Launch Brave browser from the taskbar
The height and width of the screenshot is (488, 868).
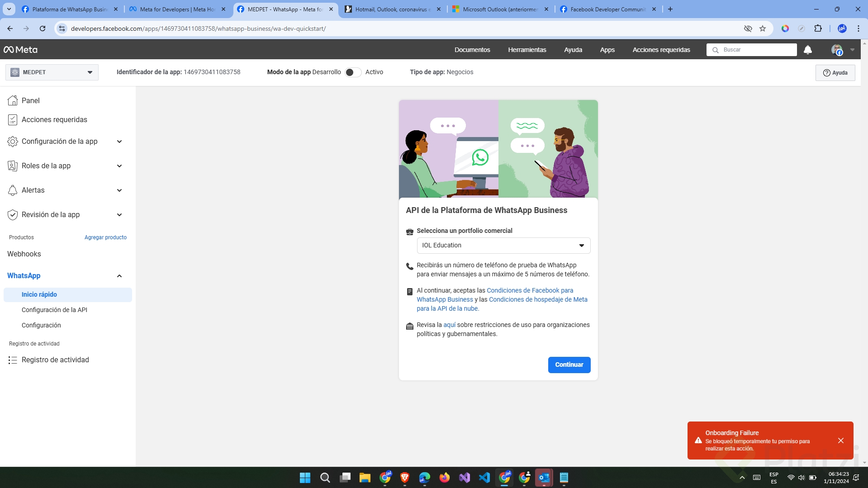pyautogui.click(x=405, y=478)
